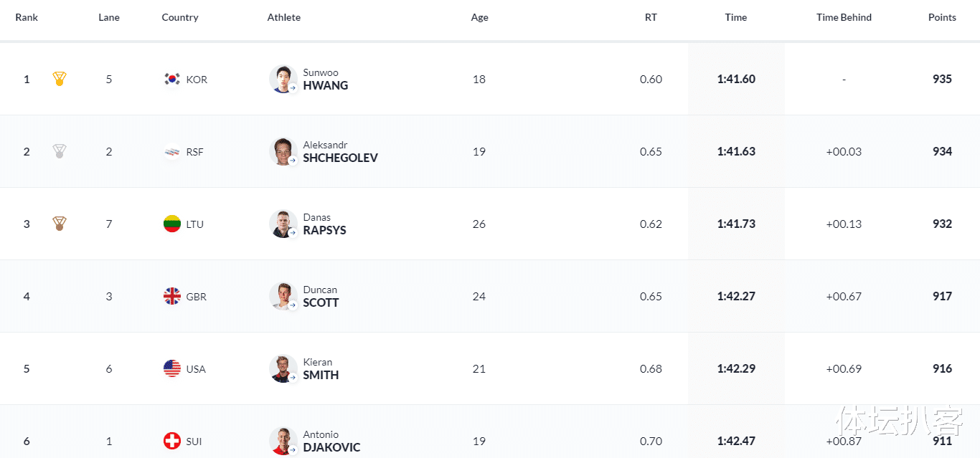The width and height of the screenshot is (980, 458).
Task: Select the Athlete column header
Action: tap(284, 17)
